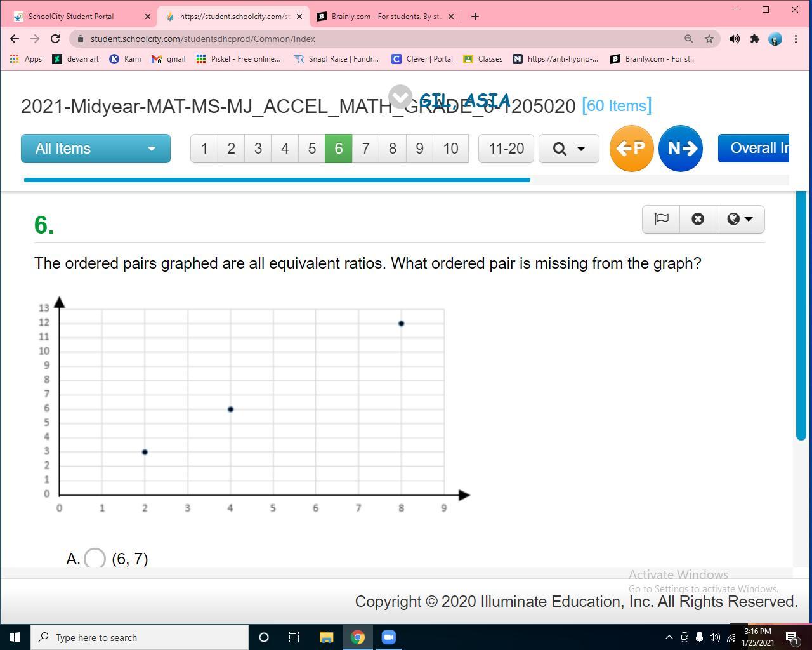This screenshot has height=650, width=812.
Task: Click the 60 Items count link
Action: click(x=617, y=106)
